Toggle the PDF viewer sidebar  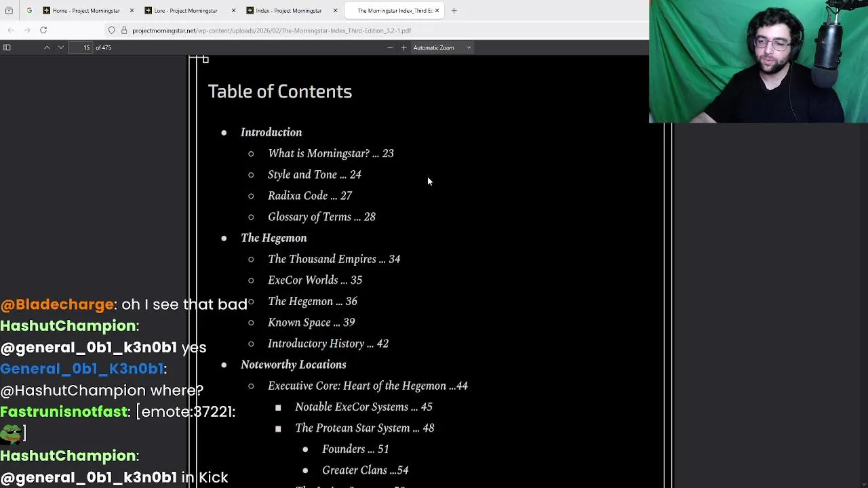(x=7, y=47)
